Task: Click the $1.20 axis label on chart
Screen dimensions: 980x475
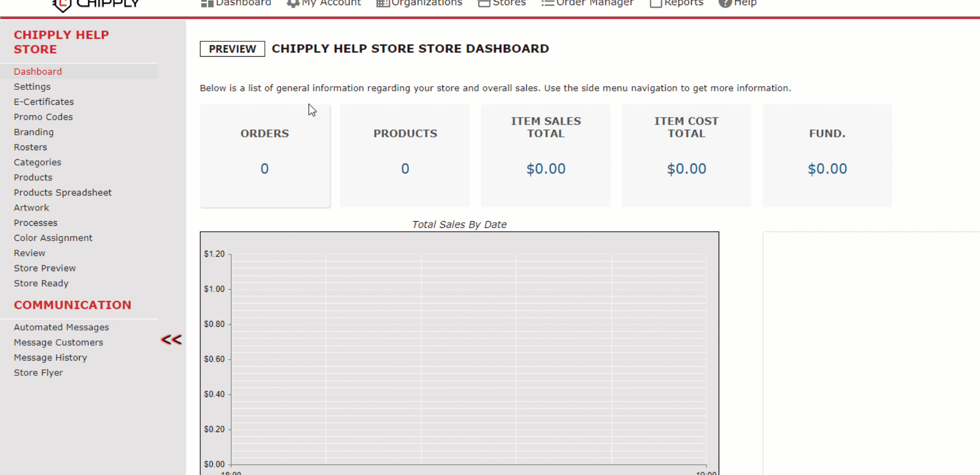Action: [x=214, y=254]
